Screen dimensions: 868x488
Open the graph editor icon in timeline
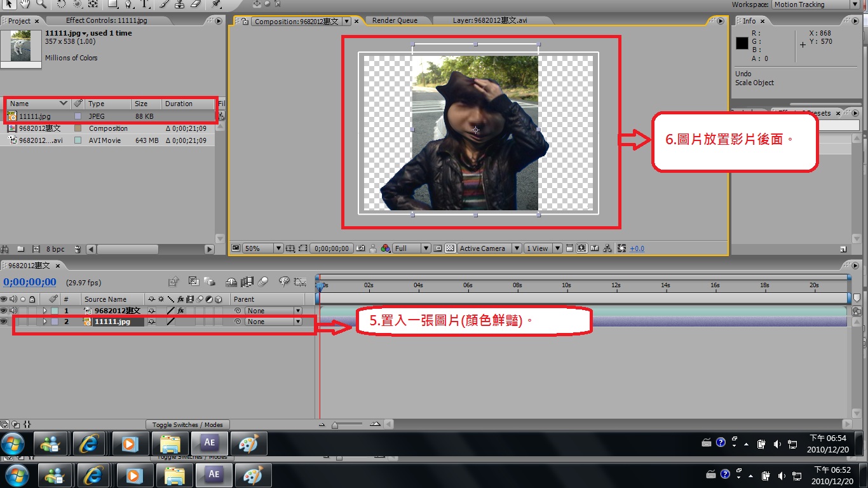(300, 282)
